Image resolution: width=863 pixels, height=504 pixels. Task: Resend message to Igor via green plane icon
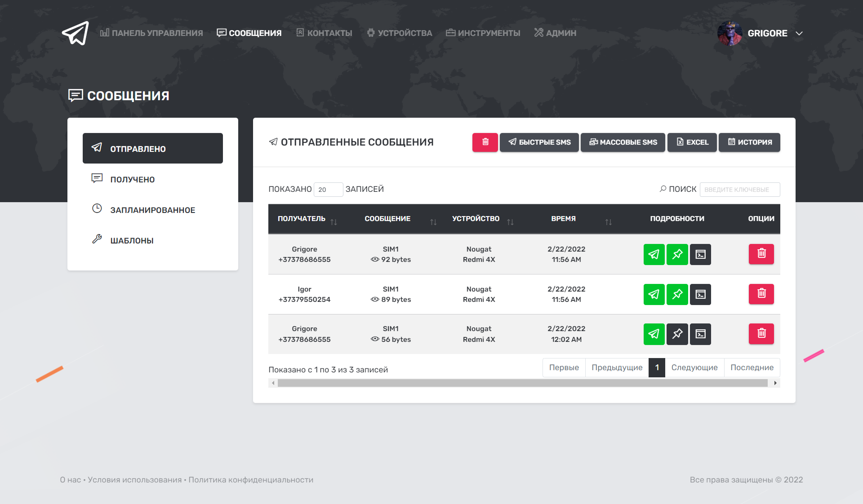[654, 294]
